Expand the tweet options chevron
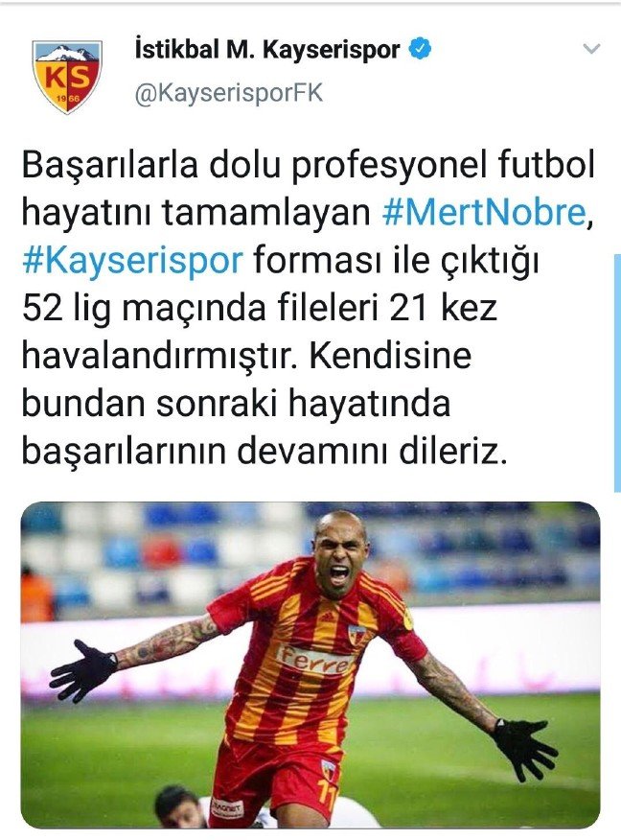Screen dimensions: 621x840 [591, 49]
